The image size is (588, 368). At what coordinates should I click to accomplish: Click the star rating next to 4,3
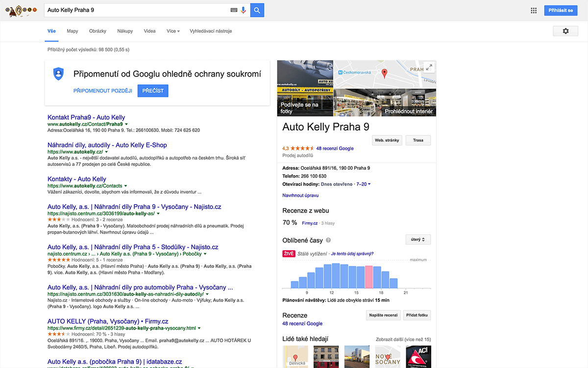coord(303,148)
